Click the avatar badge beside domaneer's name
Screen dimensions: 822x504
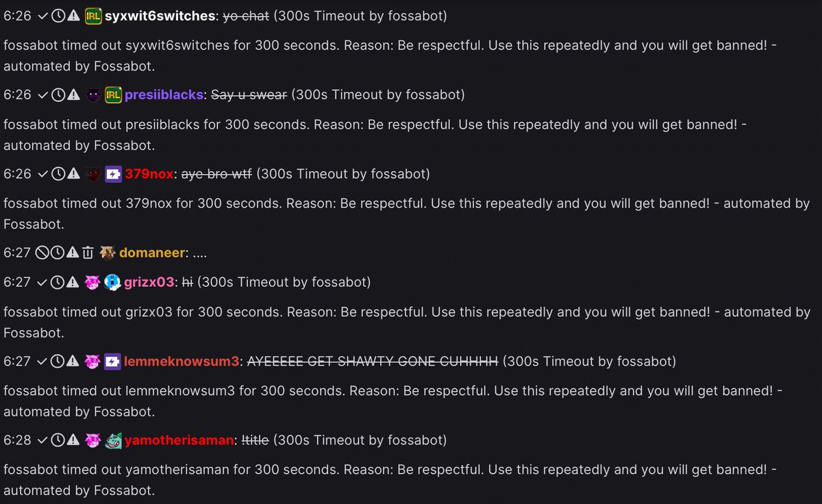coord(107,253)
